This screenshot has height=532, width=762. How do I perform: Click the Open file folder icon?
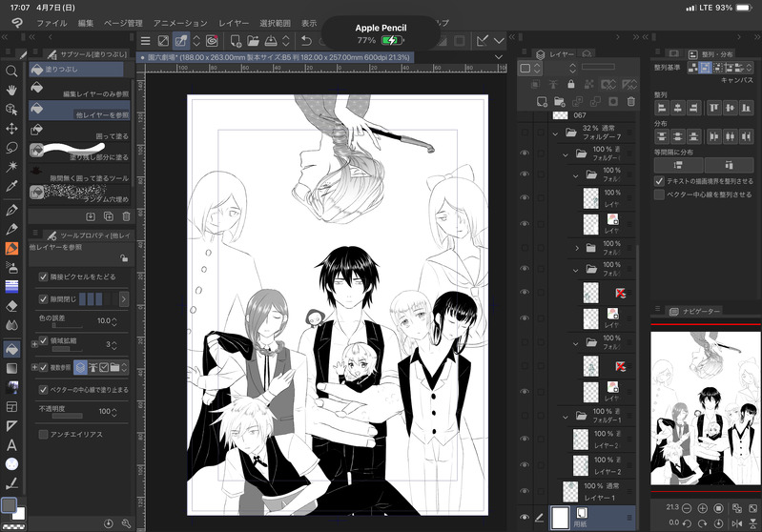tap(253, 41)
